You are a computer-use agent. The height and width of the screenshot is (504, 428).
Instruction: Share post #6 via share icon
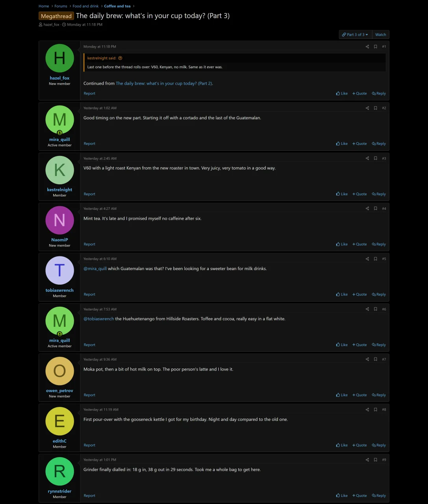tap(367, 309)
